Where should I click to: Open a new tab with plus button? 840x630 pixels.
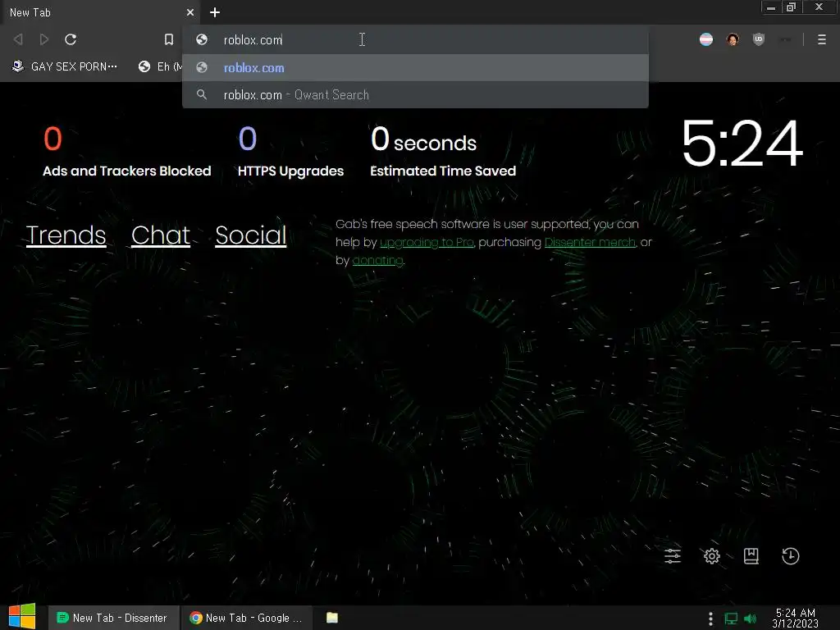[215, 12]
